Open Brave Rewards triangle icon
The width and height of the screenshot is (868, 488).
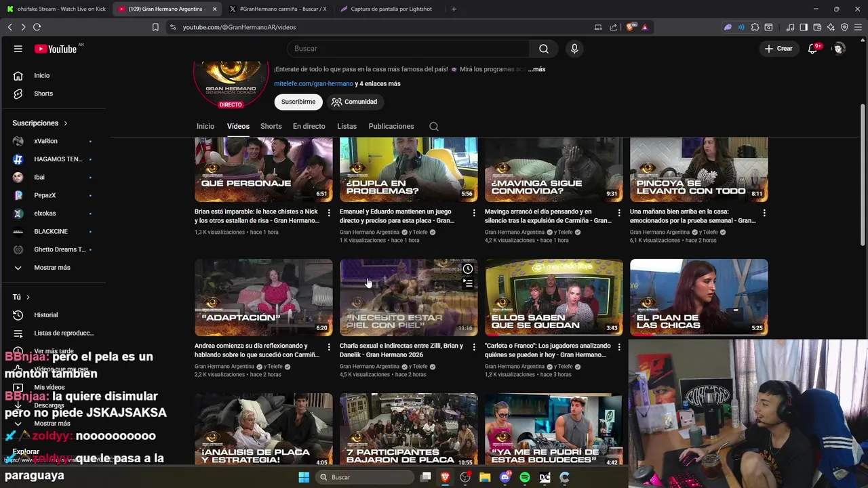click(x=644, y=27)
